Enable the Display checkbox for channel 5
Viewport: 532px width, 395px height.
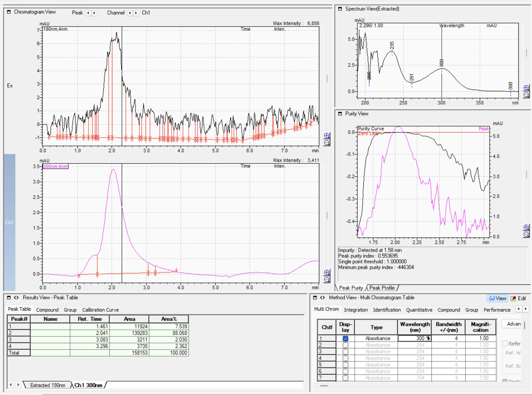[x=345, y=365]
